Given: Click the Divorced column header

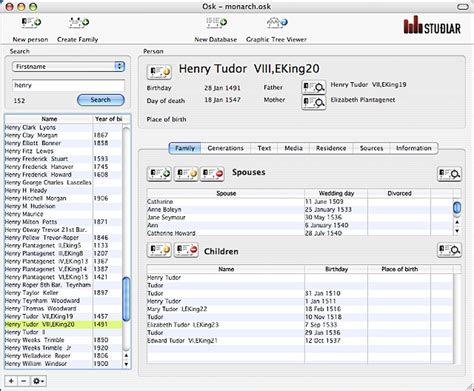Looking at the screenshot, I should tap(399, 193).
